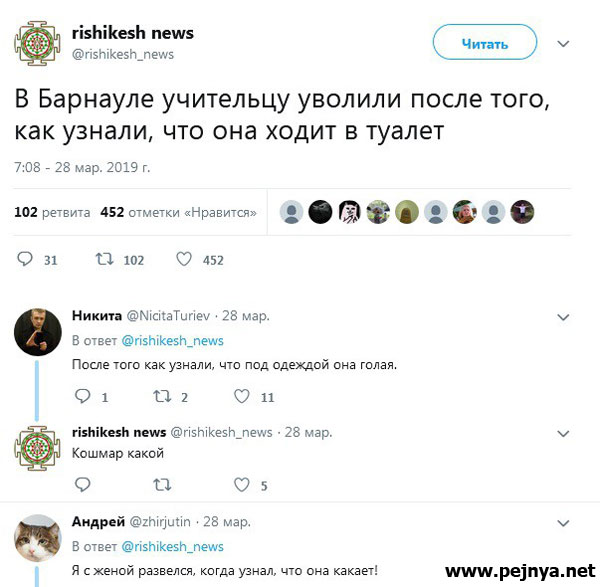
Task: Retweet the main tweet with 102 retweets
Action: 104,259
